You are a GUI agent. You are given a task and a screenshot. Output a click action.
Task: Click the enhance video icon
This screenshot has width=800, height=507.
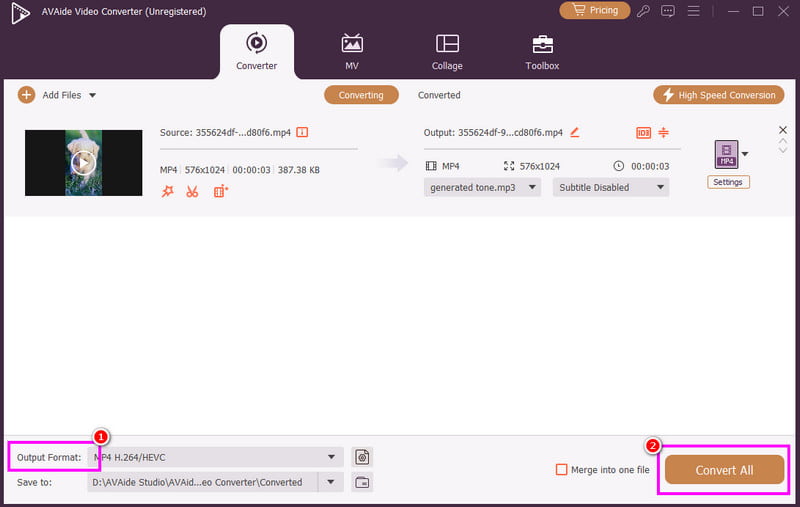[220, 191]
